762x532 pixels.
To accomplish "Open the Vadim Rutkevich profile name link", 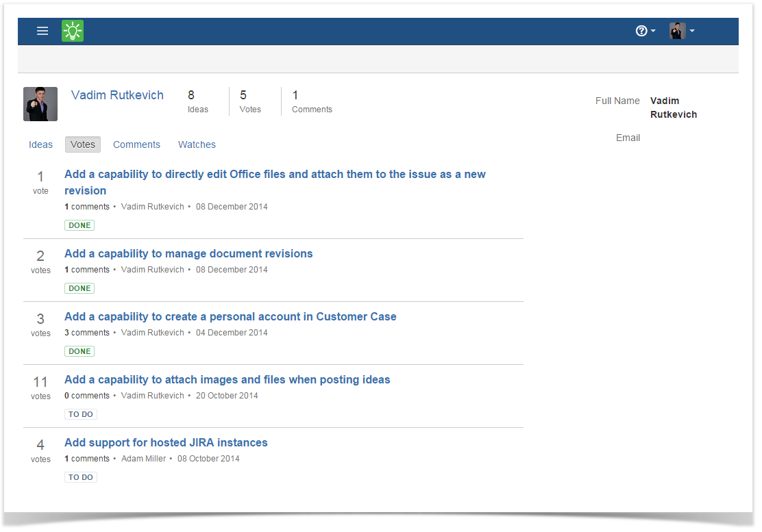I will (x=117, y=95).
